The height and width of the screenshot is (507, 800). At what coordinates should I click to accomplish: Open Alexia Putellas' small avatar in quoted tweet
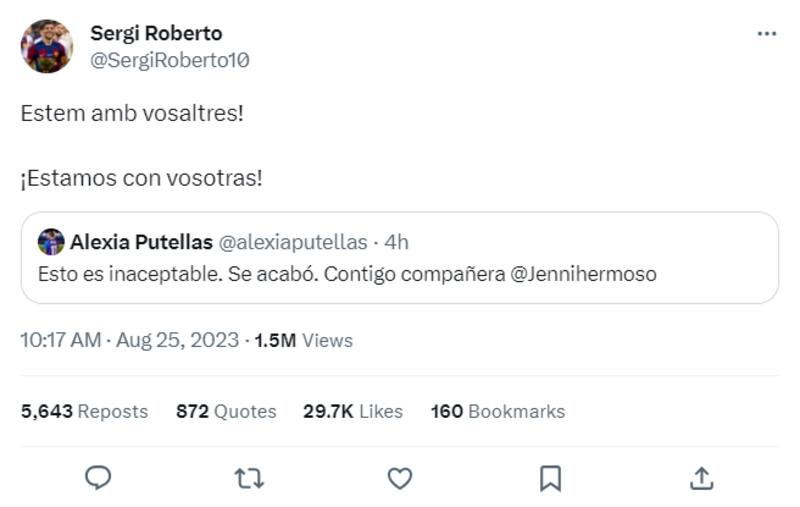tap(51, 242)
